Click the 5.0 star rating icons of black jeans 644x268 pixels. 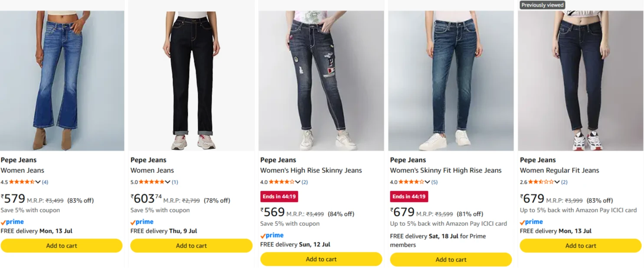click(151, 182)
